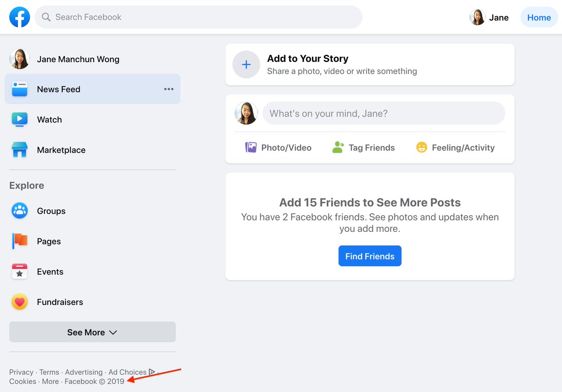Click the Tag Friends person icon
The height and width of the screenshot is (392, 562).
pyautogui.click(x=338, y=148)
